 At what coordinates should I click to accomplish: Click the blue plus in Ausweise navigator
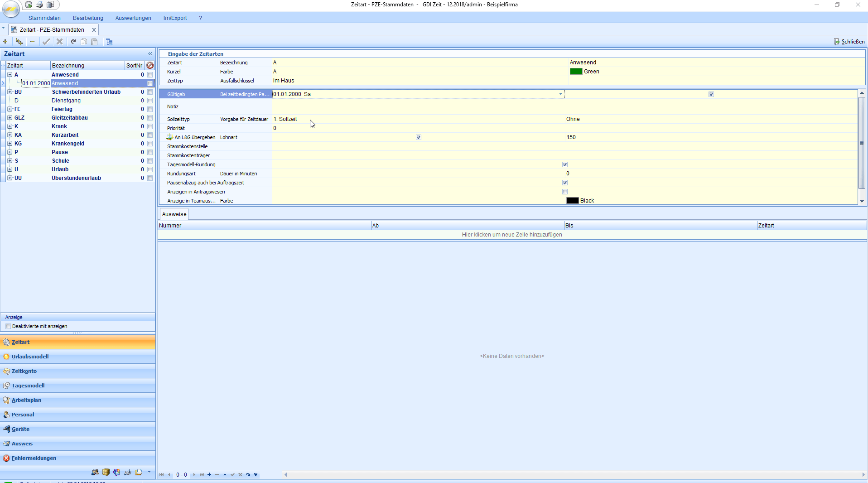[209, 475]
